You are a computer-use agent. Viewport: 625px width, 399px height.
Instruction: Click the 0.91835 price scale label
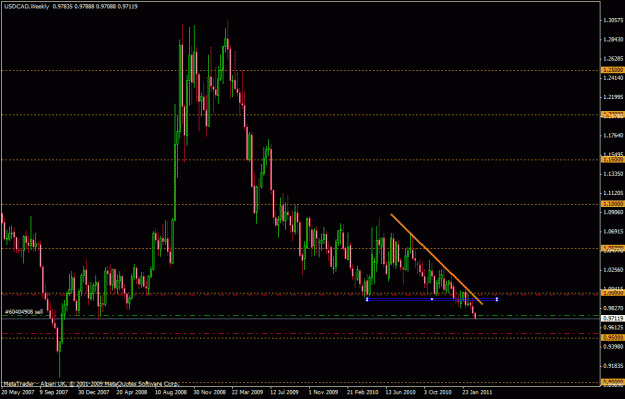[613, 366]
